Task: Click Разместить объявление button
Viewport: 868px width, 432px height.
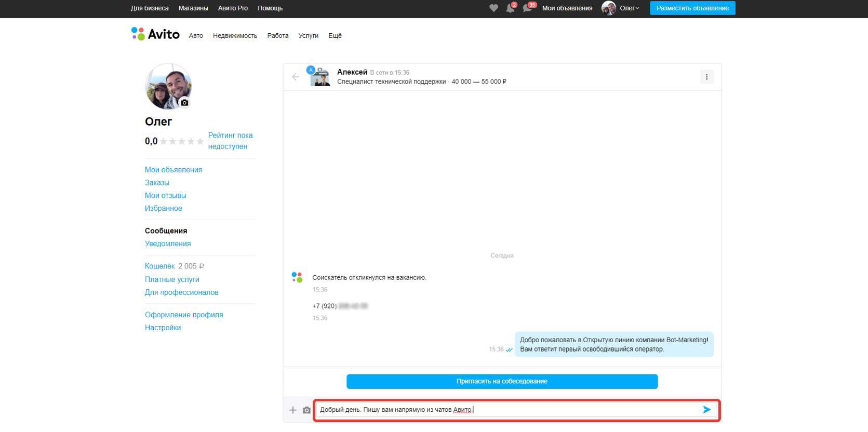Action: pos(692,8)
